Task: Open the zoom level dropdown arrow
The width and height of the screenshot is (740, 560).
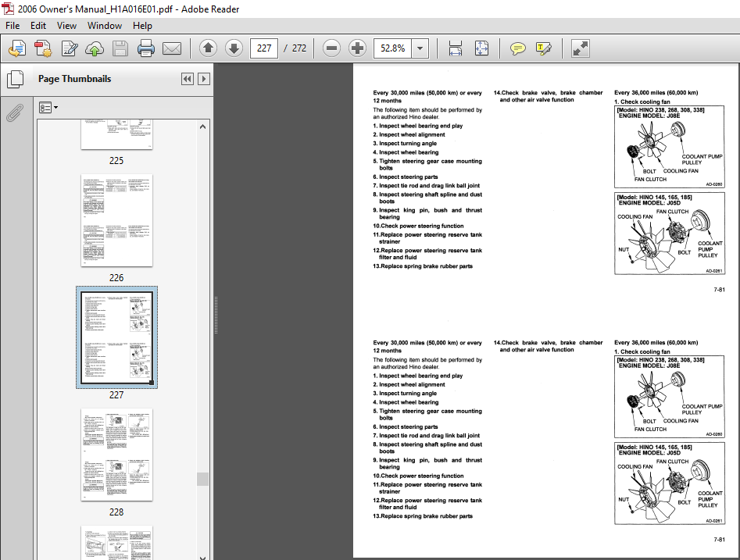Action: point(420,48)
